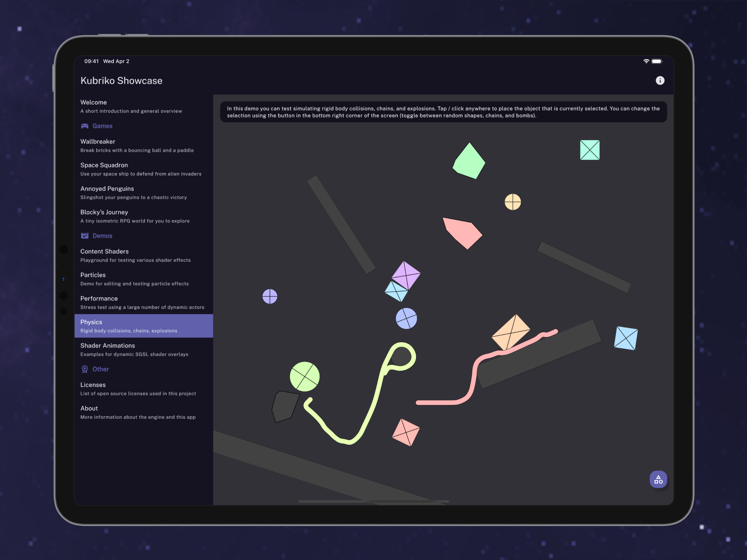Viewport: 747px width, 560px height.
Task: Click the Demos clapperboard icon
Action: [x=84, y=236]
